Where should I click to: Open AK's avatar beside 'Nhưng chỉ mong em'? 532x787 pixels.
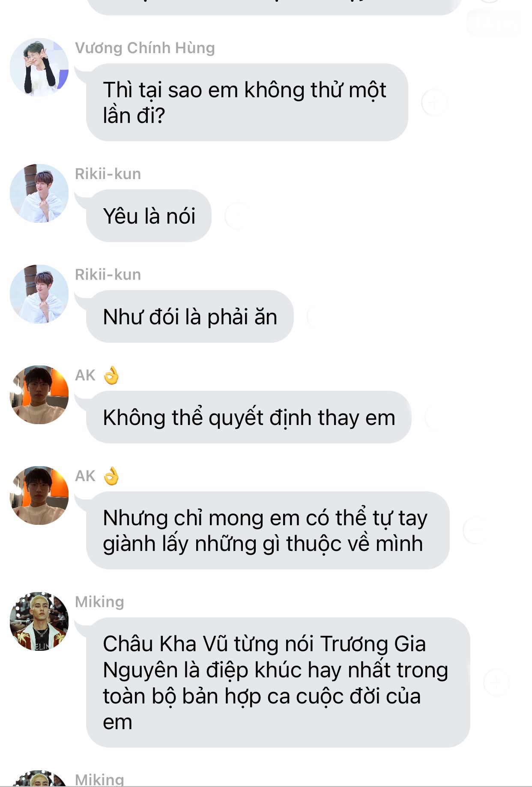pyautogui.click(x=39, y=495)
